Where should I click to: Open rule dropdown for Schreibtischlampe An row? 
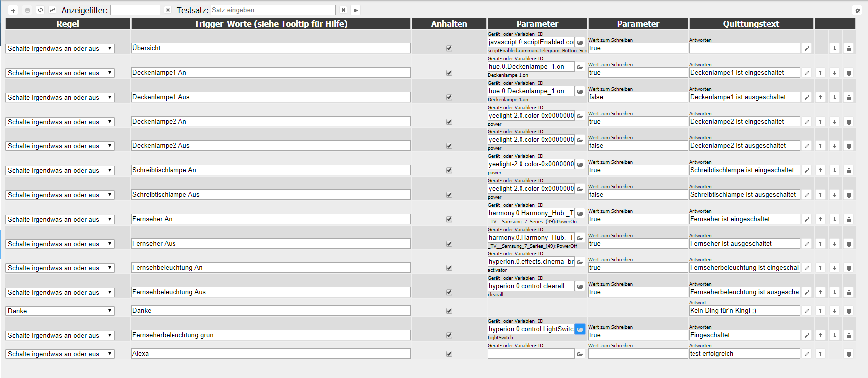tap(60, 170)
